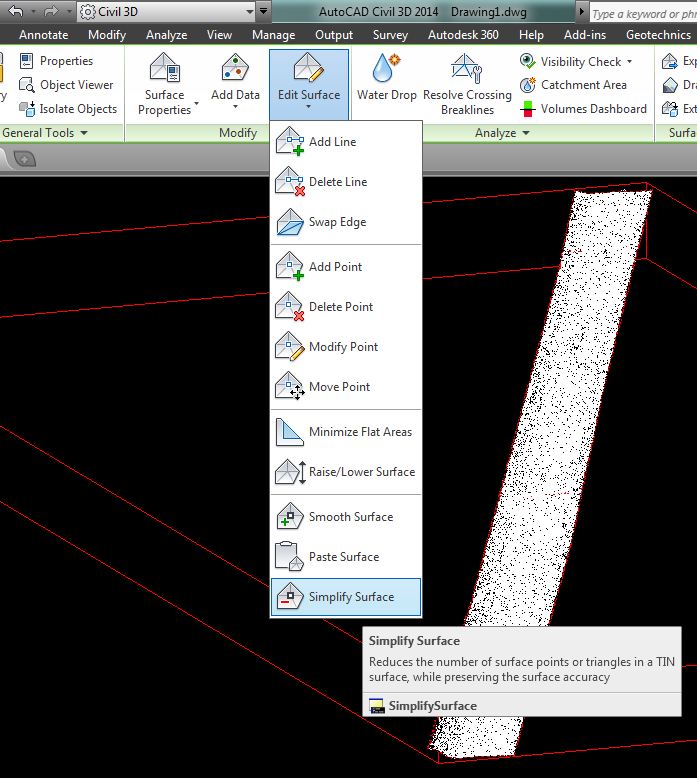The image size is (697, 778).
Task: Click Resolve Crossing Breaklines
Action: 467,84
